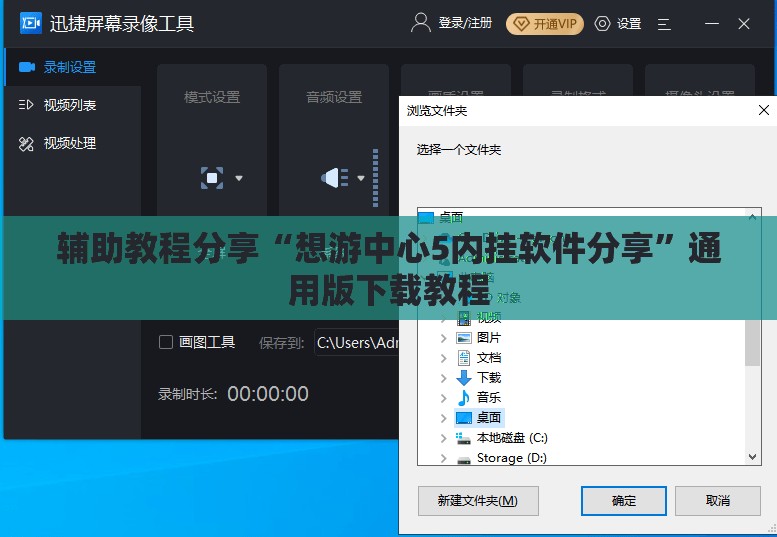Expand the 音乐 folder node

click(x=444, y=398)
